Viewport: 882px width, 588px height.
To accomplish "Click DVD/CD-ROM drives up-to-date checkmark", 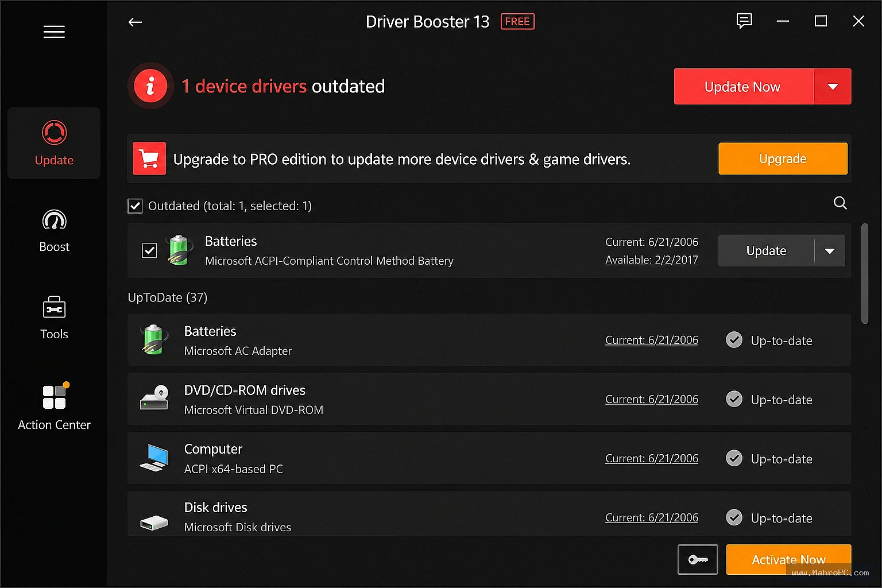I will pyautogui.click(x=734, y=399).
